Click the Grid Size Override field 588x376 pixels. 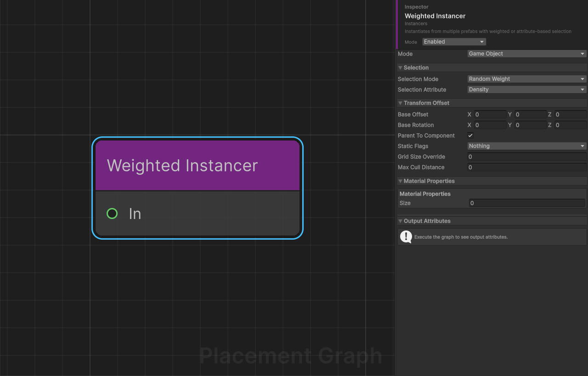[527, 157]
